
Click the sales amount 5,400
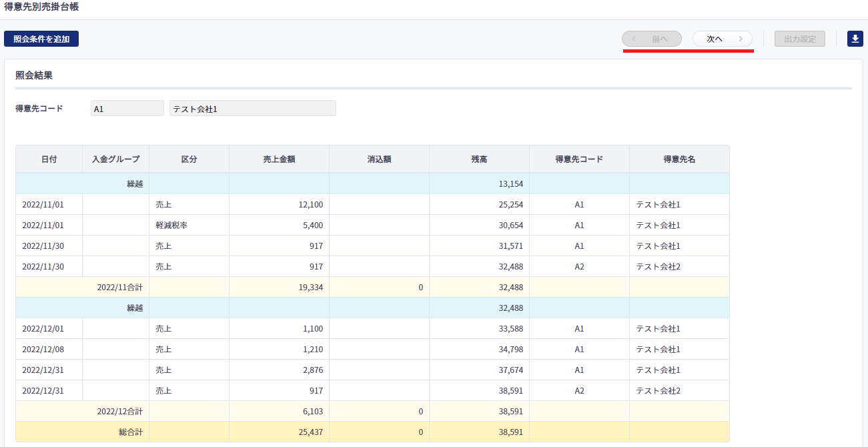point(313,226)
